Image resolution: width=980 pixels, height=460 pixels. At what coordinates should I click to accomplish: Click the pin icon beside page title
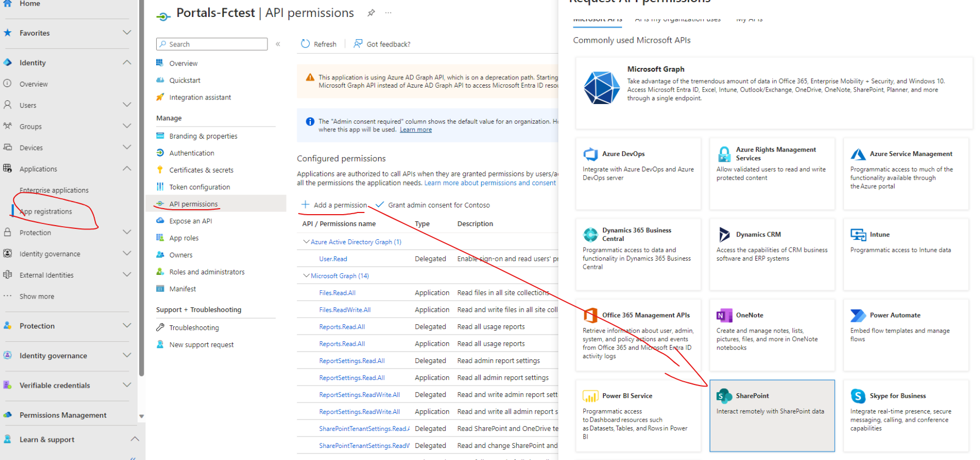[371, 13]
